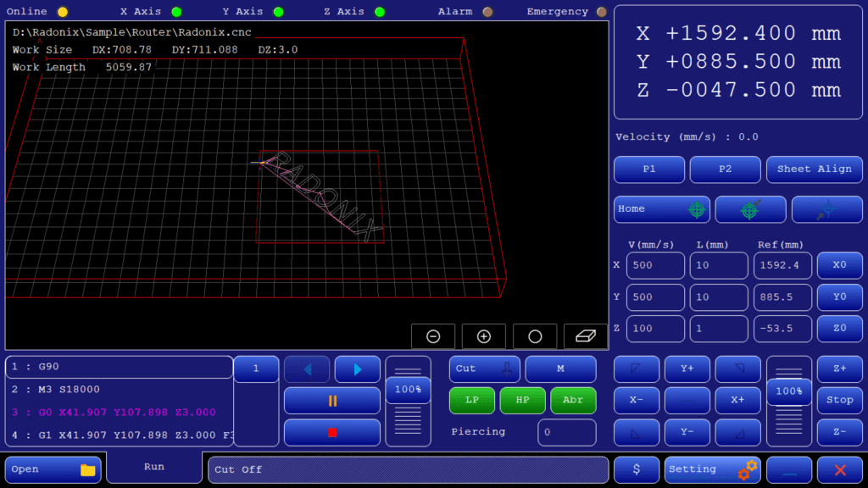Jog diagonally up-right
The image size is (868, 488).
point(738,369)
